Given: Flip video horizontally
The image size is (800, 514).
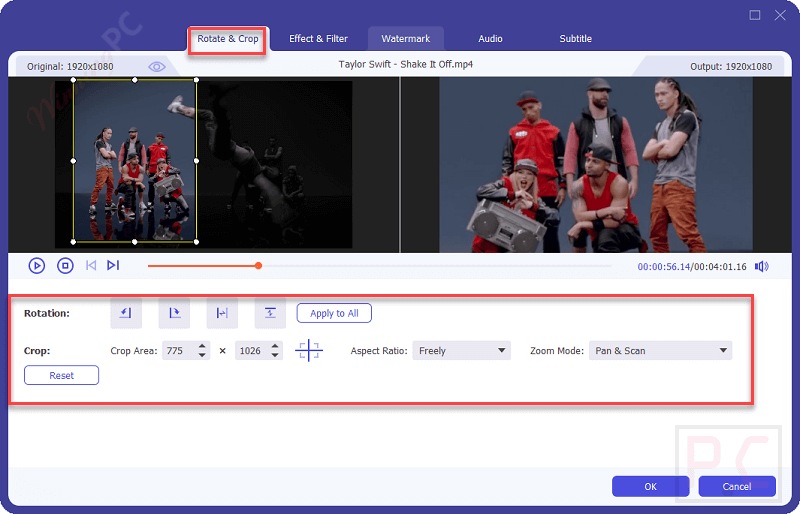Looking at the screenshot, I should [x=222, y=313].
